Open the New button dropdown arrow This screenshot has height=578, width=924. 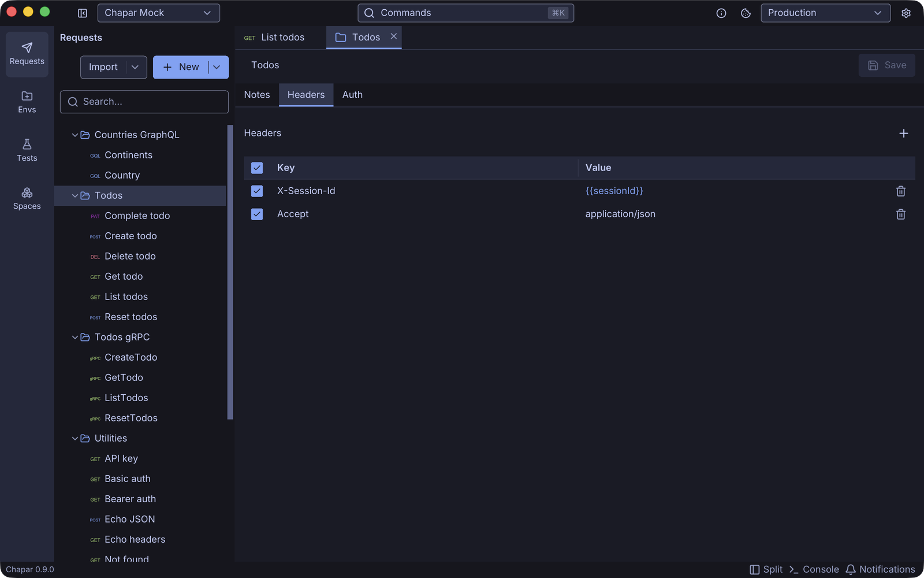pyautogui.click(x=217, y=67)
